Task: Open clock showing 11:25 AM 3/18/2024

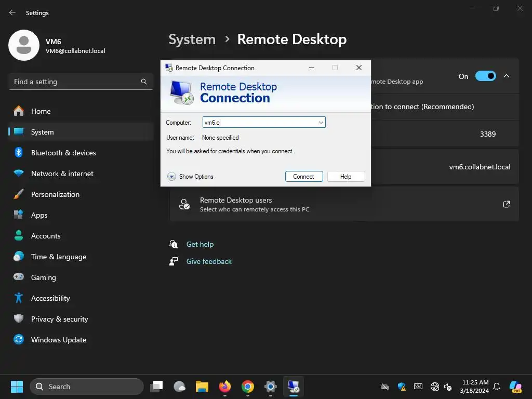Action: [475, 387]
